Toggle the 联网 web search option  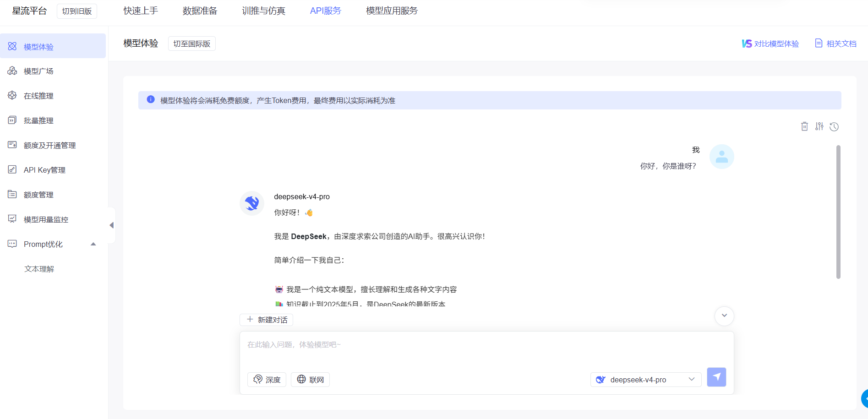click(x=310, y=380)
